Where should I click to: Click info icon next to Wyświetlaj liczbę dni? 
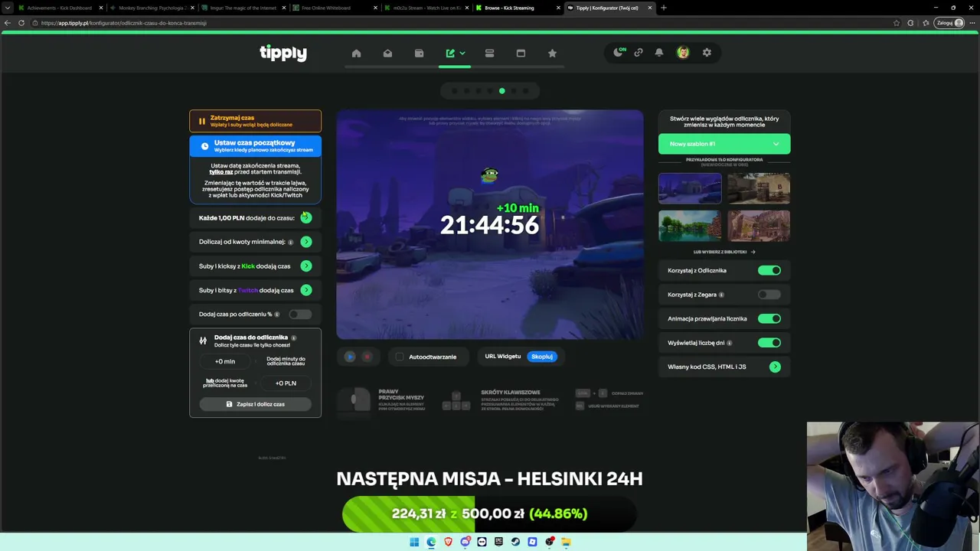tap(730, 343)
